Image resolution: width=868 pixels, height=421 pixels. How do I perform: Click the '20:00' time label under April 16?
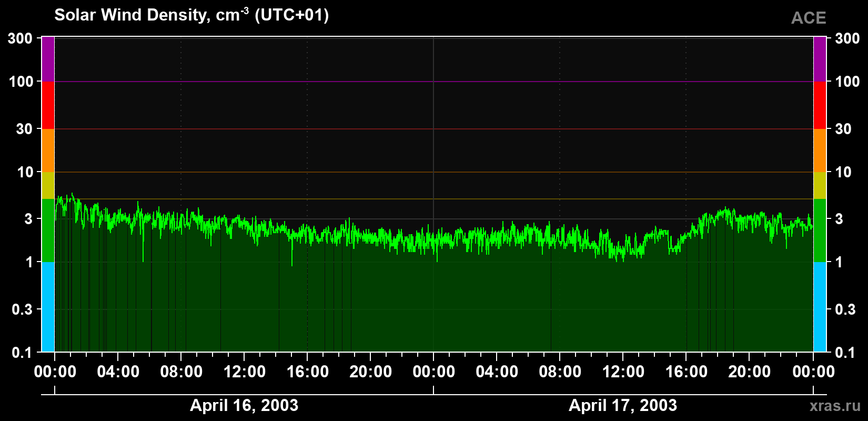point(370,372)
